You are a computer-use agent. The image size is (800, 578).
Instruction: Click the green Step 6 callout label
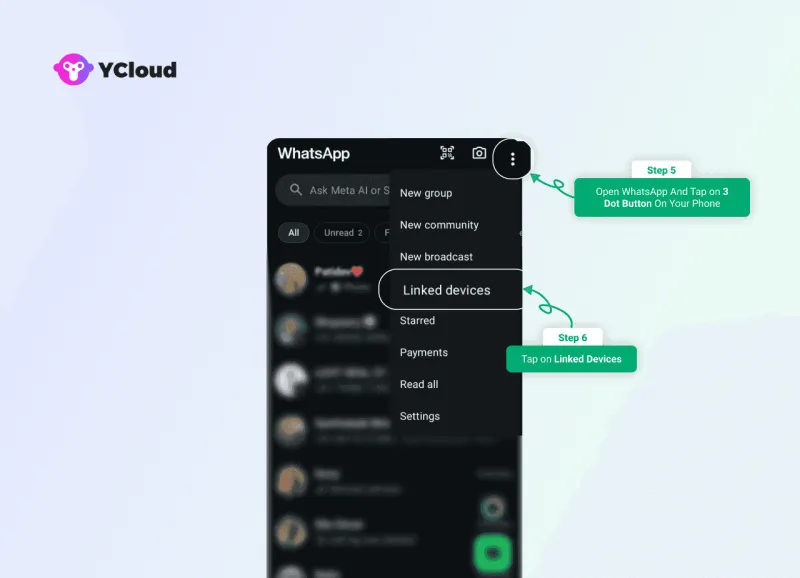point(571,358)
